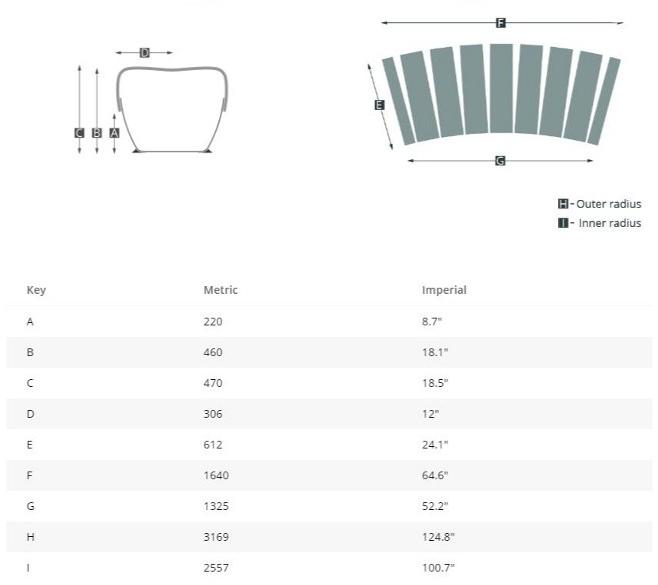This screenshot has height=585, width=658.
Task: Click the G badge below the curved bench
Action: click(500, 161)
